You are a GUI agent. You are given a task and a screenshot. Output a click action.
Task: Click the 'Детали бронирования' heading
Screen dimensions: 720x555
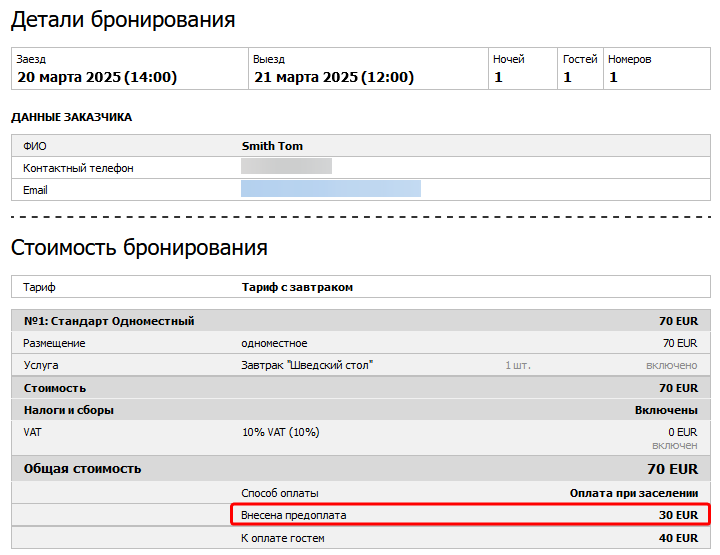pos(123,20)
